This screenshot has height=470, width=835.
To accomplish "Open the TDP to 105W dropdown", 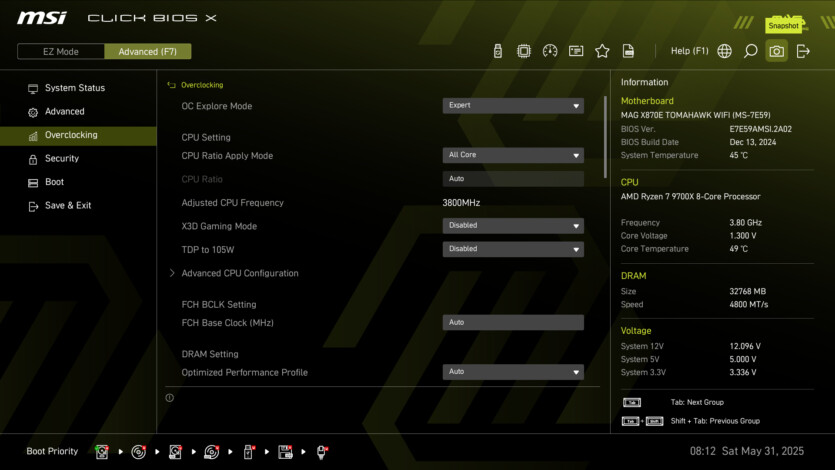I will click(x=513, y=249).
